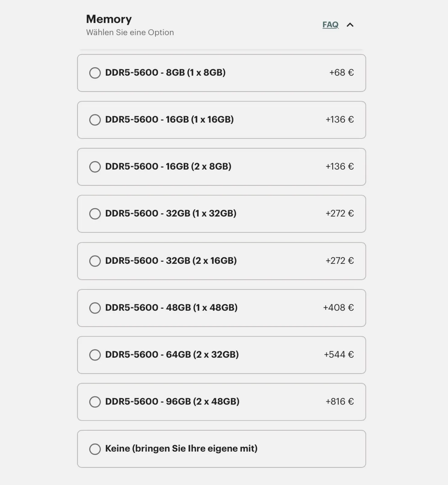Screen dimensions: 448x485
Task: Click the Memory section heading
Action: coord(109,19)
